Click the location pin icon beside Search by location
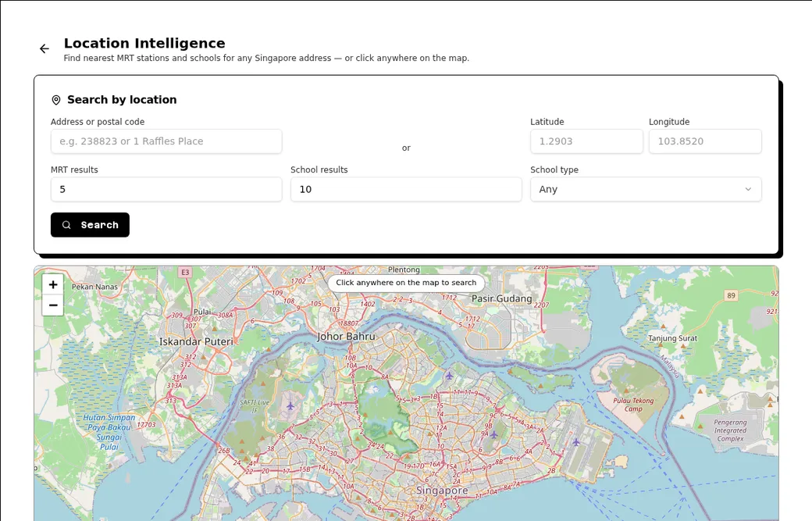This screenshot has width=812, height=521. 56,100
